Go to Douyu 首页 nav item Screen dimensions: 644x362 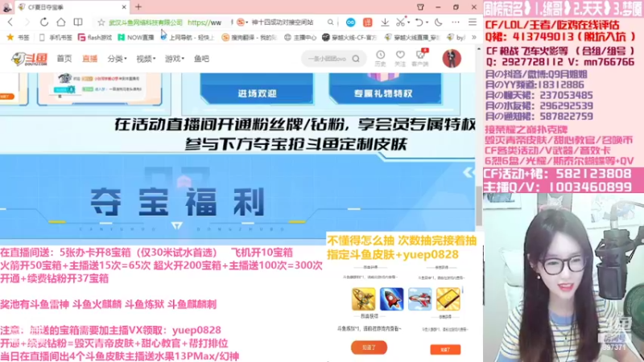click(x=64, y=59)
